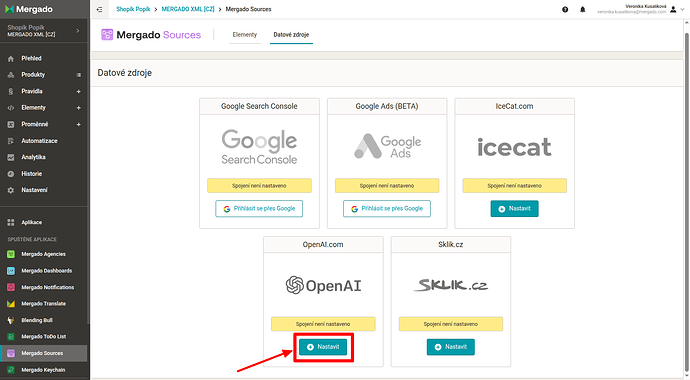690x380 pixels.
Task: Click the Sklik.cz logo
Action: coord(451,285)
